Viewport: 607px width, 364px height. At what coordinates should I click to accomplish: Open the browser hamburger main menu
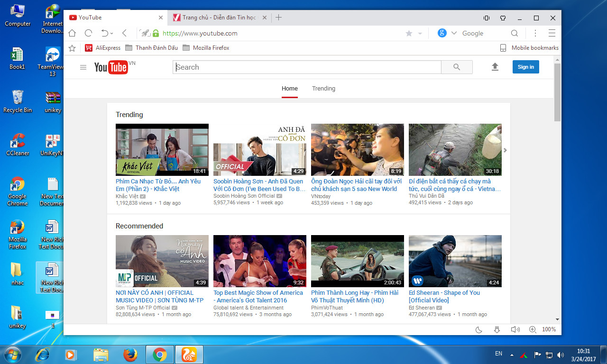[552, 33]
